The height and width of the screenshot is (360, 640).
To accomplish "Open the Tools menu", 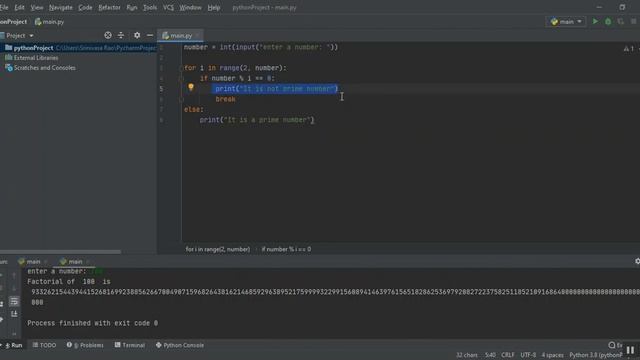I will click(x=150, y=7).
